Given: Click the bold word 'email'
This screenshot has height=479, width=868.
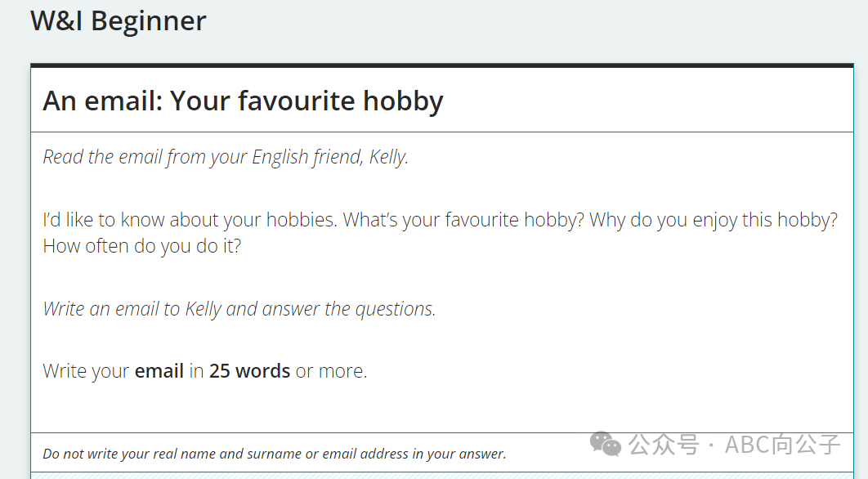Looking at the screenshot, I should [x=159, y=371].
